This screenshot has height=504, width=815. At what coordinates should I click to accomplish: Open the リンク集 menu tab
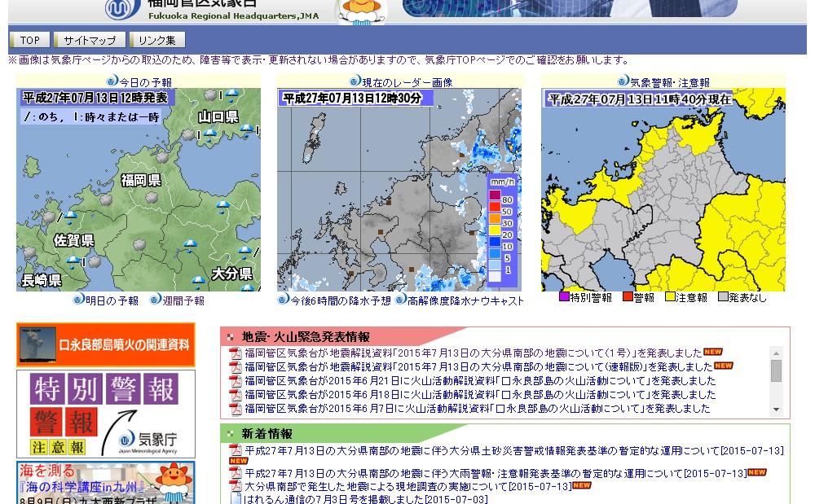(x=157, y=40)
